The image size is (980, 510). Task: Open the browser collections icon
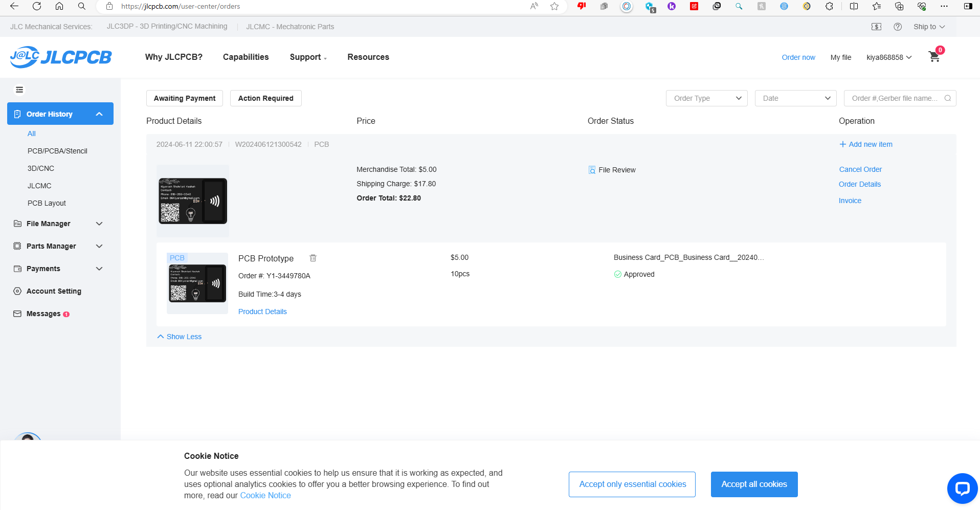[x=899, y=6]
